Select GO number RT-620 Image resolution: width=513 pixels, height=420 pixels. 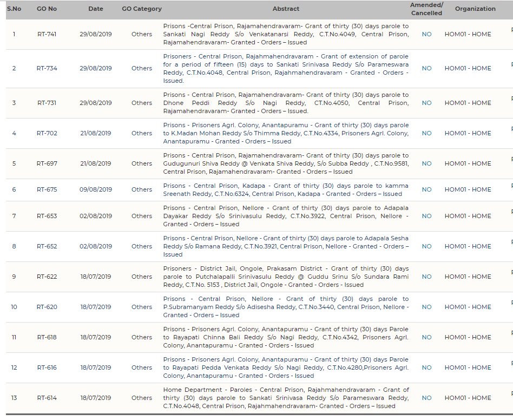coord(47,307)
